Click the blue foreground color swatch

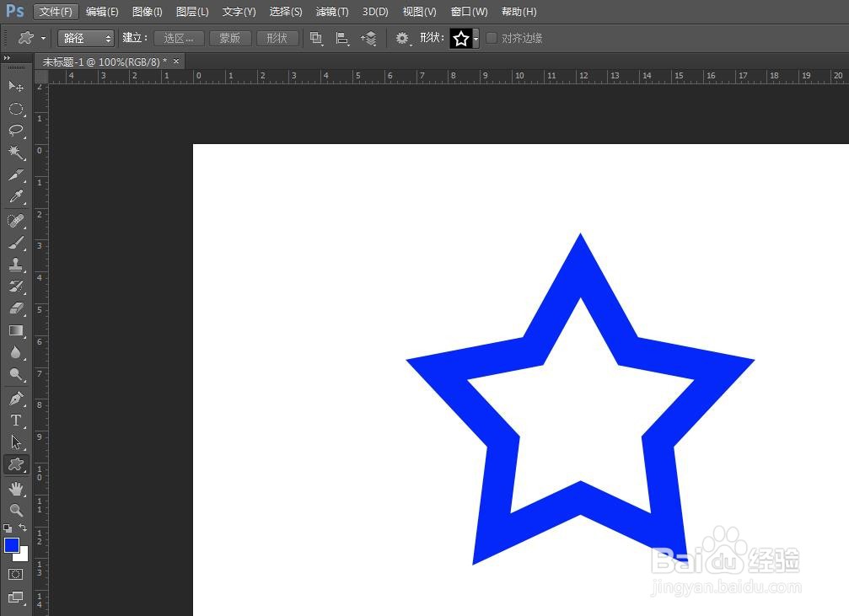(x=10, y=544)
